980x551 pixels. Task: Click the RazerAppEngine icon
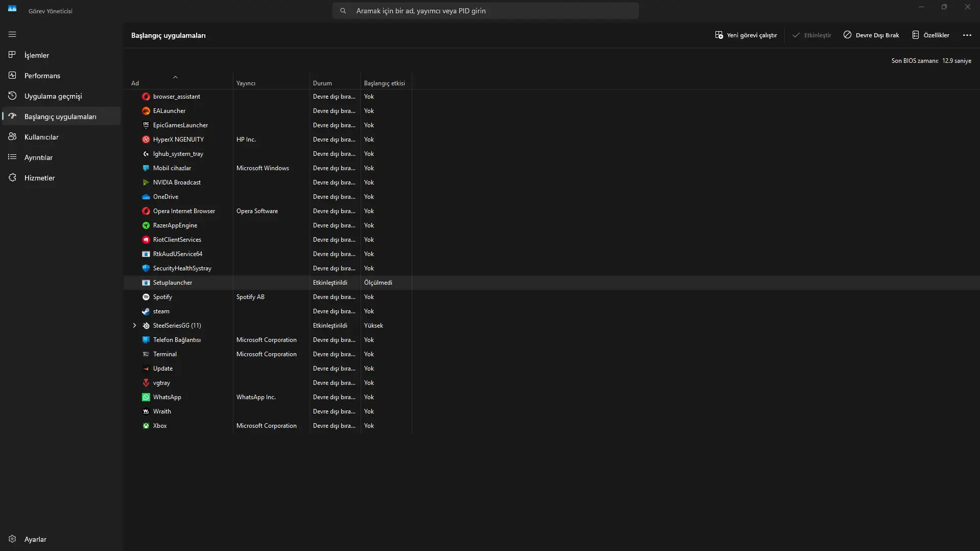click(x=146, y=225)
